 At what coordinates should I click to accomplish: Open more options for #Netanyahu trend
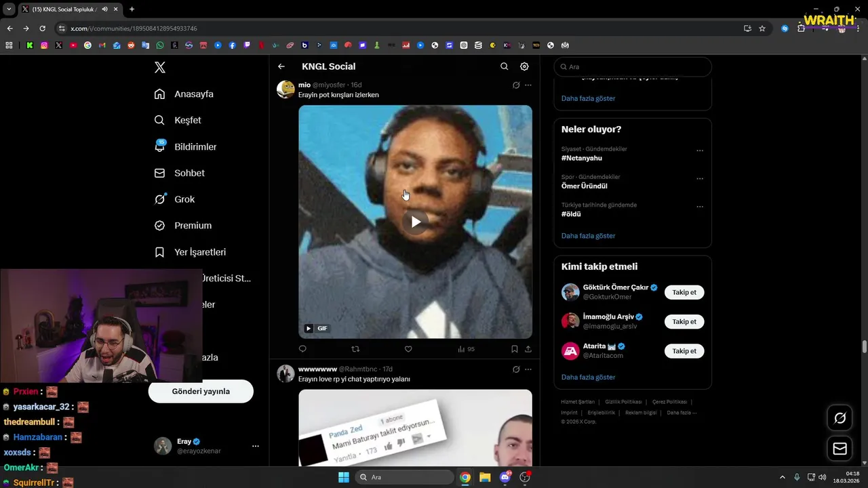[700, 150]
